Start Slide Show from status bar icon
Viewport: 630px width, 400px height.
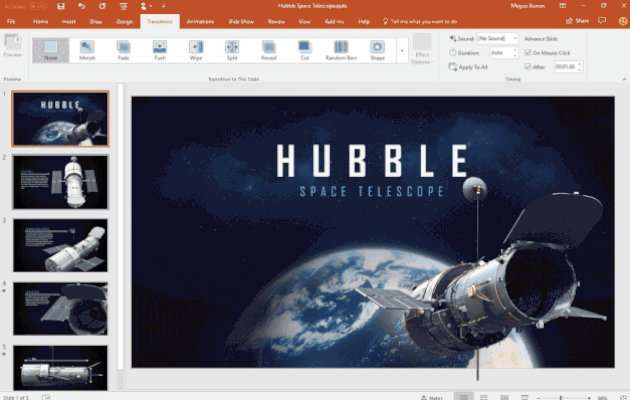(x=524, y=397)
